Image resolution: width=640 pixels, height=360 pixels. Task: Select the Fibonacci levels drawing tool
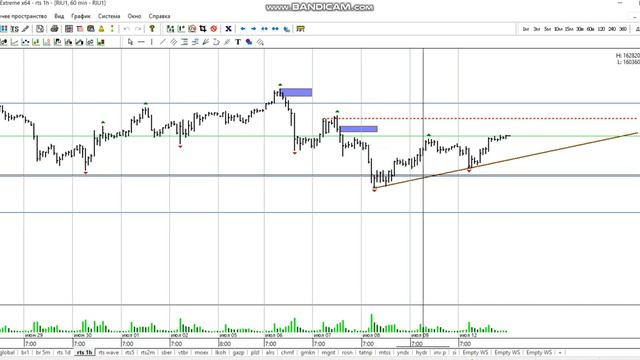click(184, 42)
